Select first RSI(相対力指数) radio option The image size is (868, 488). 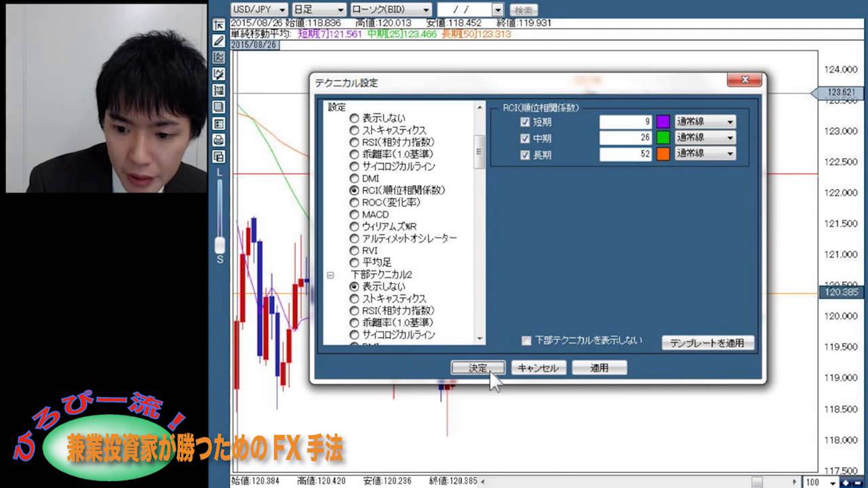[354, 142]
